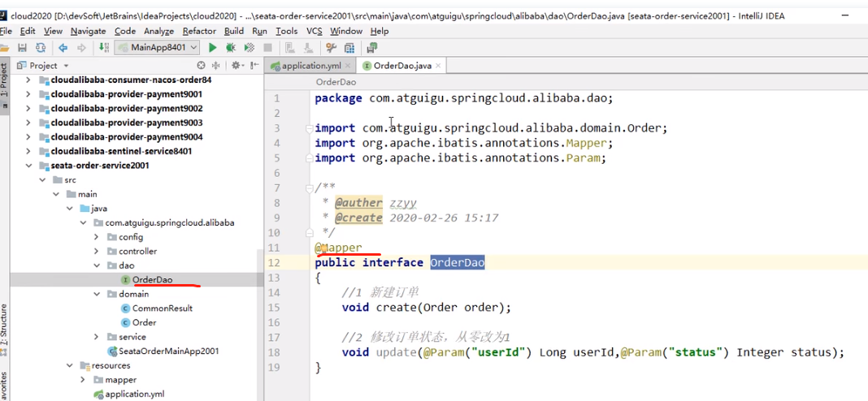Hide the Project panel with hide icon
Viewport: 868px width, 401px height.
(254, 65)
